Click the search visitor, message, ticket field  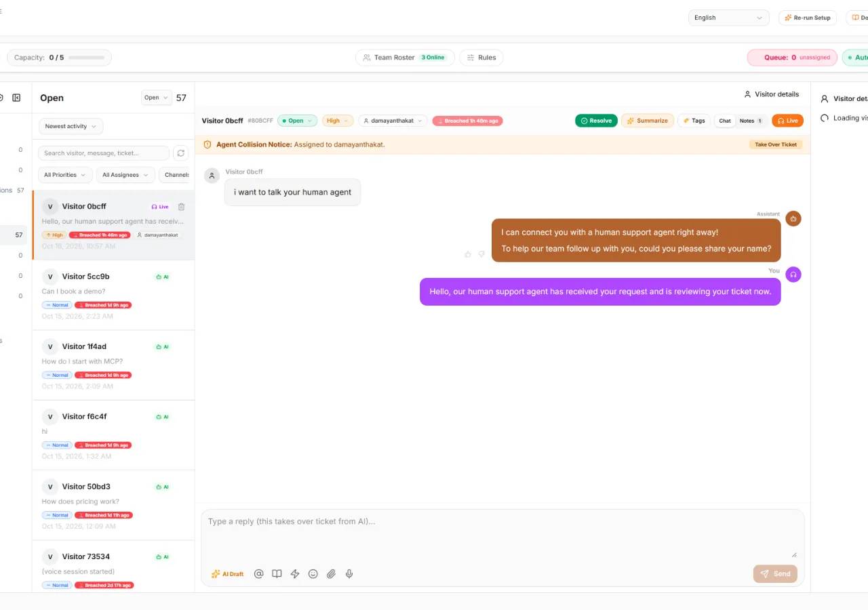pyautogui.click(x=104, y=153)
